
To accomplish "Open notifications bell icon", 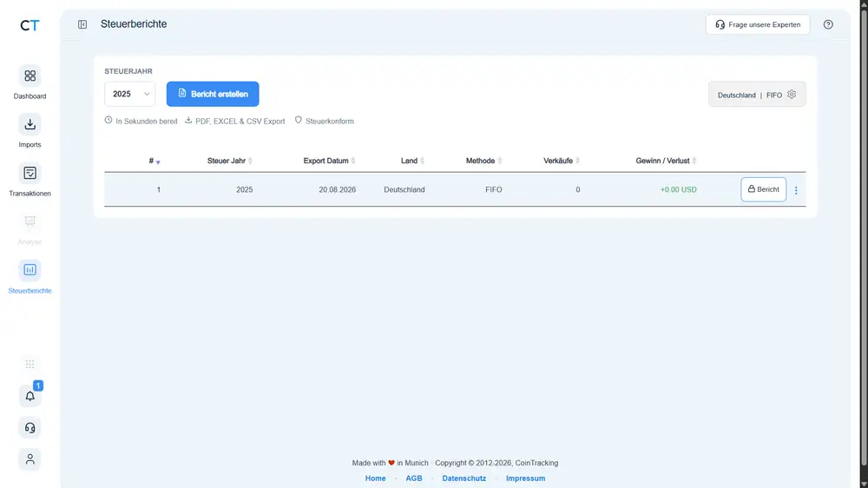I will (30, 396).
